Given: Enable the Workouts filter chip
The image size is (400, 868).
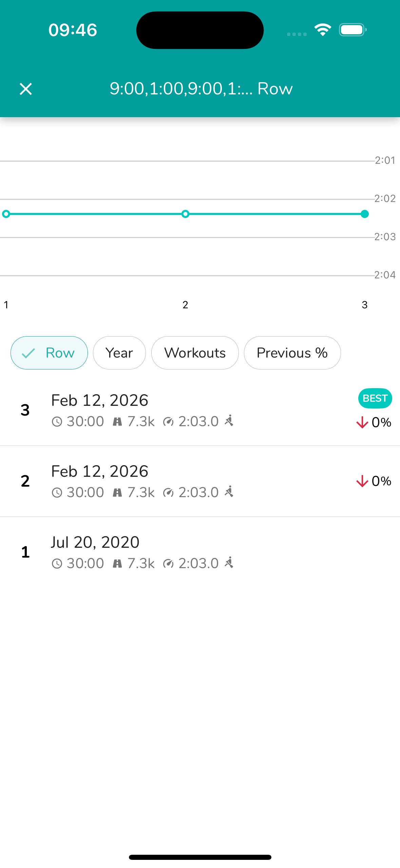Looking at the screenshot, I should click(x=195, y=353).
